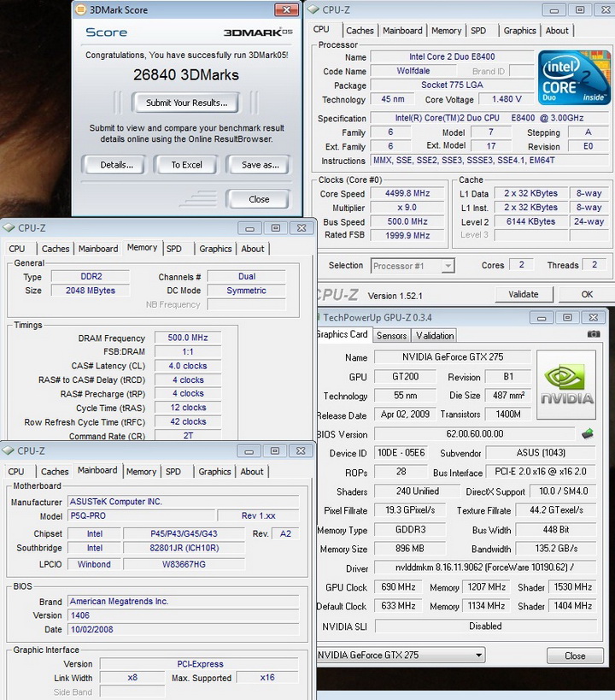Viewport: 615px width, 700px height.
Task: Click OK button in CPU-Z
Action: 587,294
